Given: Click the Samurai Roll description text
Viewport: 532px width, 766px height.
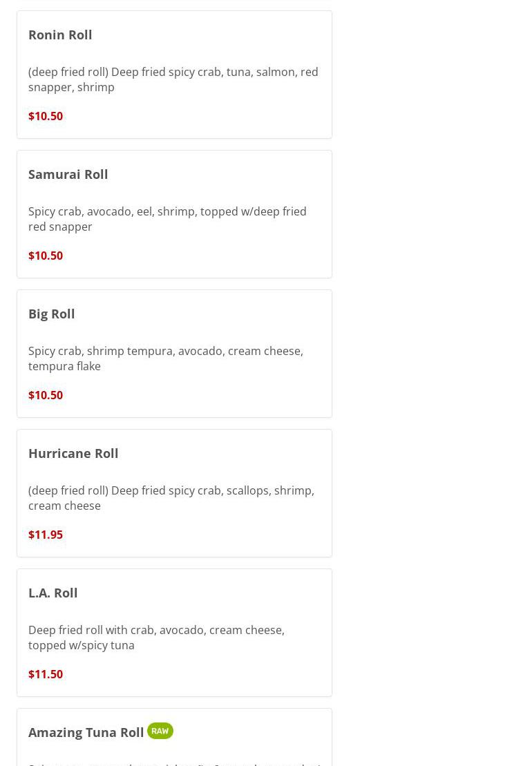Looking at the screenshot, I should [167, 219].
